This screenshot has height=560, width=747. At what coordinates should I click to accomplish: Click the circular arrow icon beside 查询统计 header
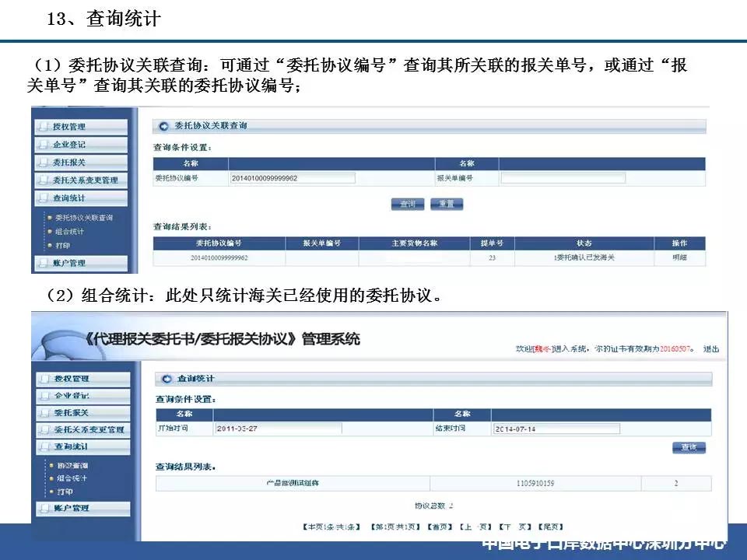[x=167, y=379]
